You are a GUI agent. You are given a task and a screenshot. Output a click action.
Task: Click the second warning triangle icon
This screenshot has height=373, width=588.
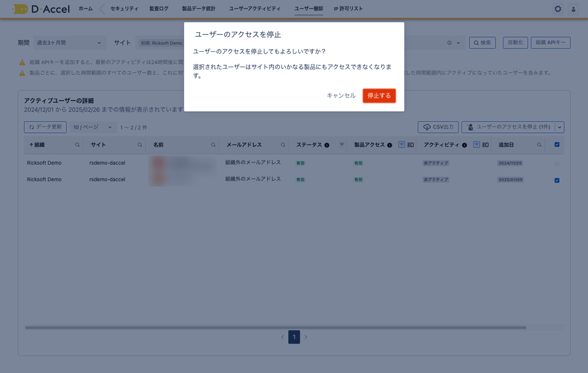(x=22, y=73)
